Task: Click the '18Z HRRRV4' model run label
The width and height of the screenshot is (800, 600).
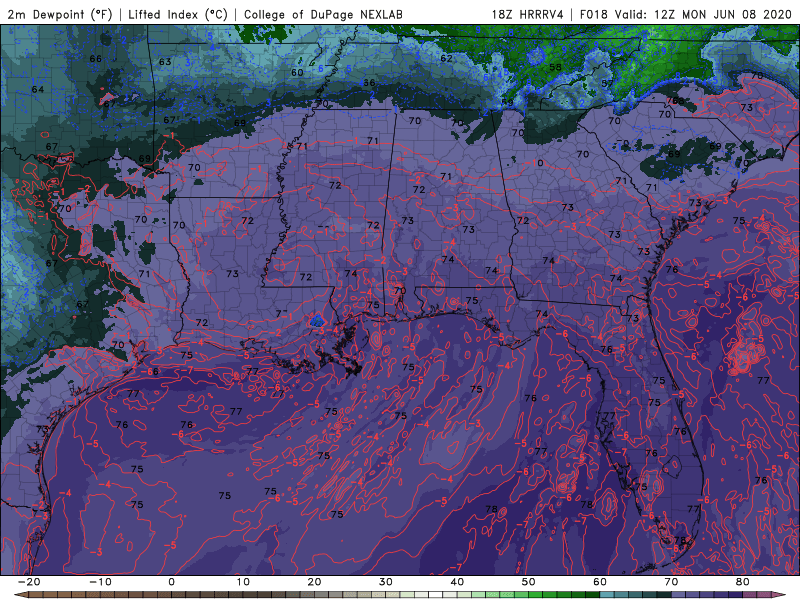Action: click(x=528, y=14)
